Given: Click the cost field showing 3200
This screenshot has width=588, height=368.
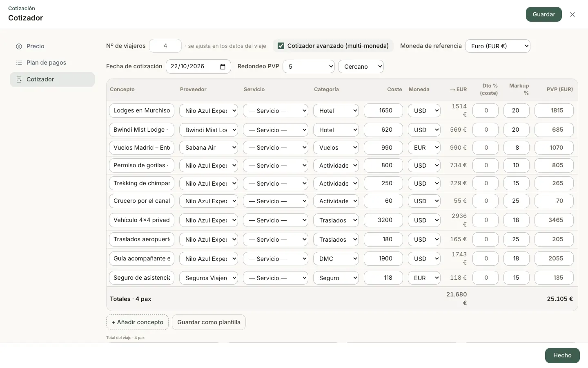Looking at the screenshot, I should 383,220.
